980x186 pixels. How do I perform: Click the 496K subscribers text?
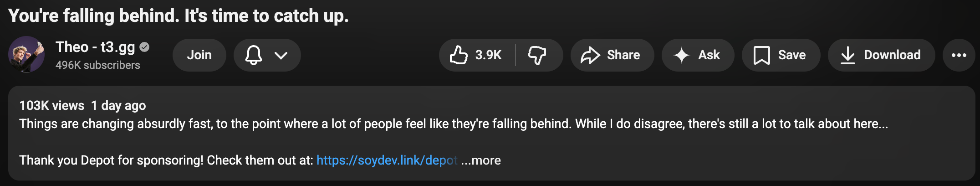(x=97, y=65)
